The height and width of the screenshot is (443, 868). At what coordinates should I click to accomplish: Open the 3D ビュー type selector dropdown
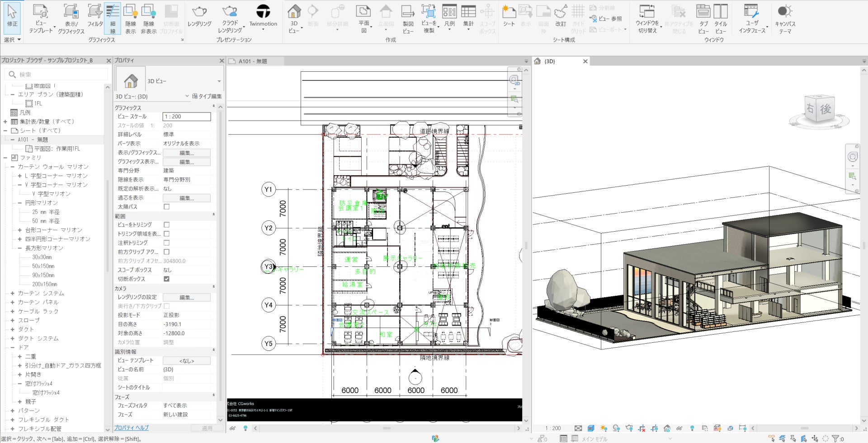(219, 81)
